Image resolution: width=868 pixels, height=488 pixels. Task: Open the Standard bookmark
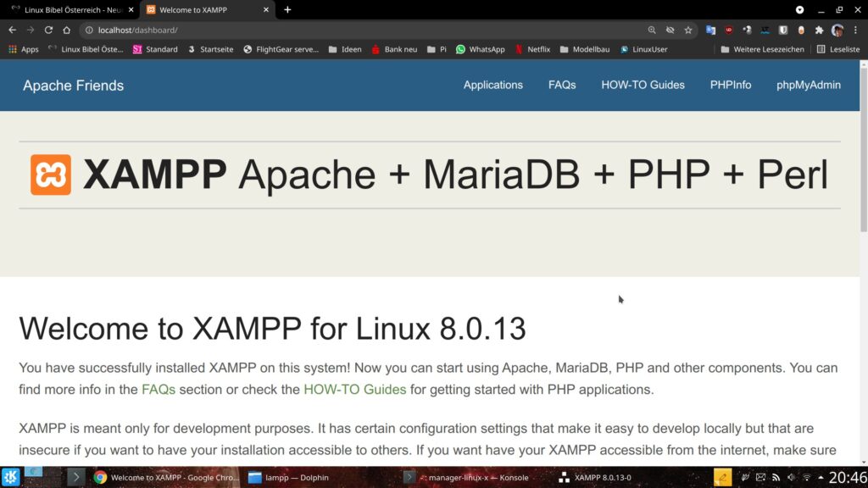pyautogui.click(x=155, y=49)
